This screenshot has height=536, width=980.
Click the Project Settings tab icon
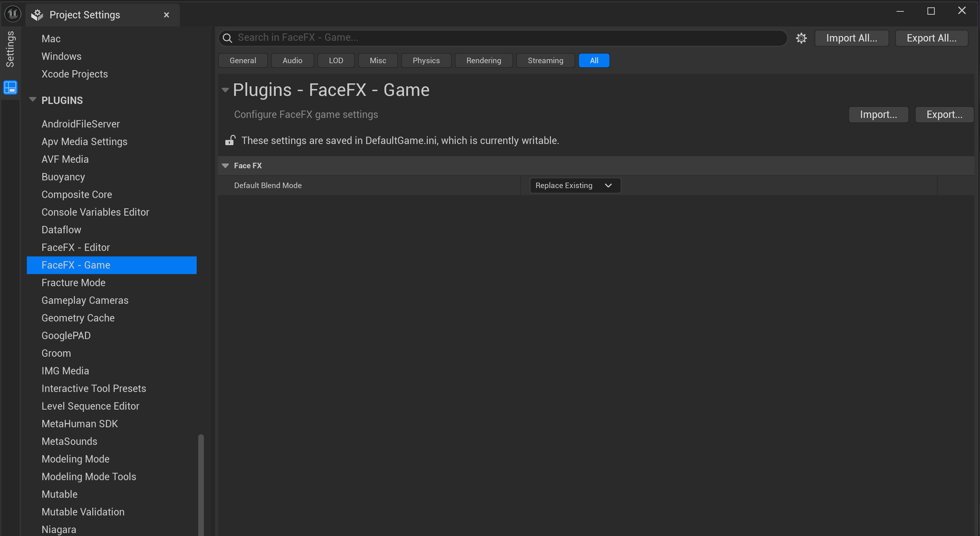tap(37, 15)
